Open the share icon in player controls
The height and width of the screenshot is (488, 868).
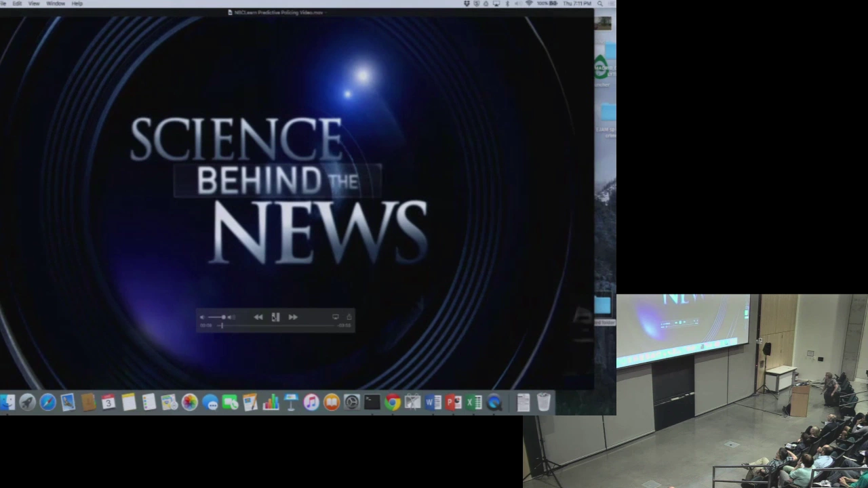(349, 317)
